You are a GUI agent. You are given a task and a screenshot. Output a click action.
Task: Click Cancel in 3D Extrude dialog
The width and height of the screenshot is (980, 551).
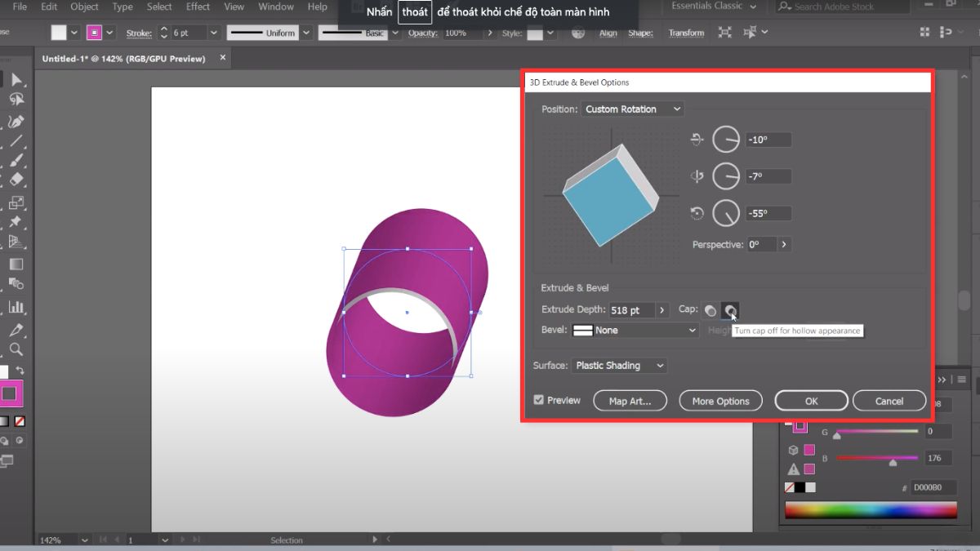tap(889, 401)
